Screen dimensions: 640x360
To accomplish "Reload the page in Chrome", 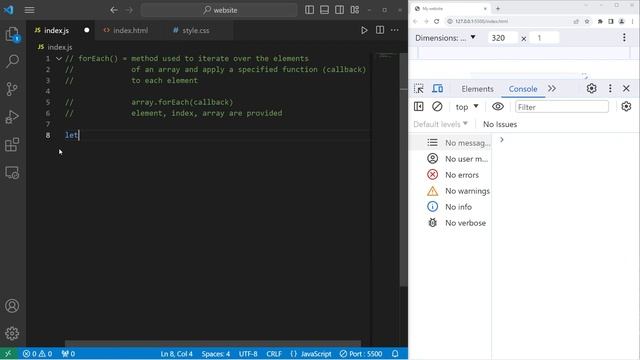I will [x=436, y=21].
